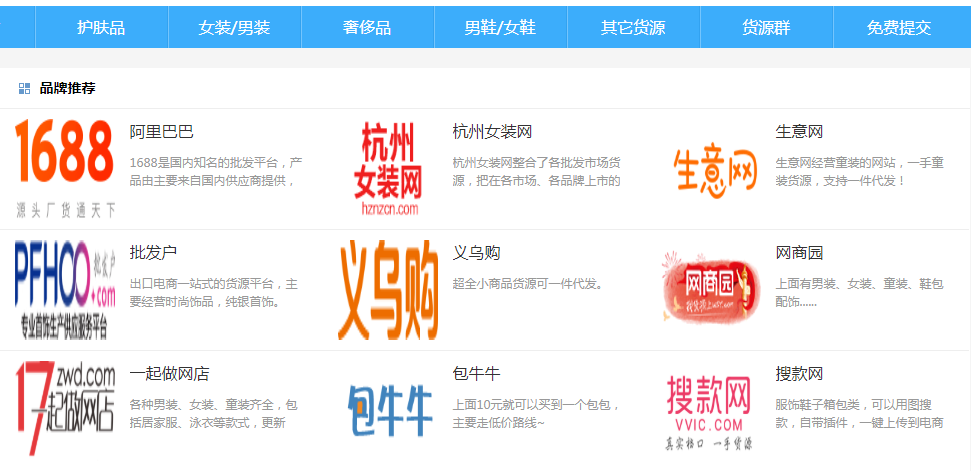Click the red 网商园 logo
This screenshot has height=471, width=971.
click(x=711, y=287)
